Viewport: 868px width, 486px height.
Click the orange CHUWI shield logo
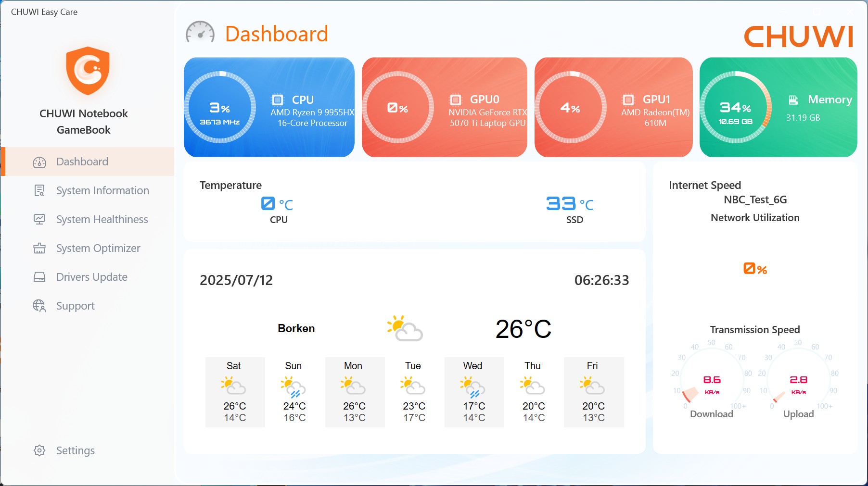88,71
